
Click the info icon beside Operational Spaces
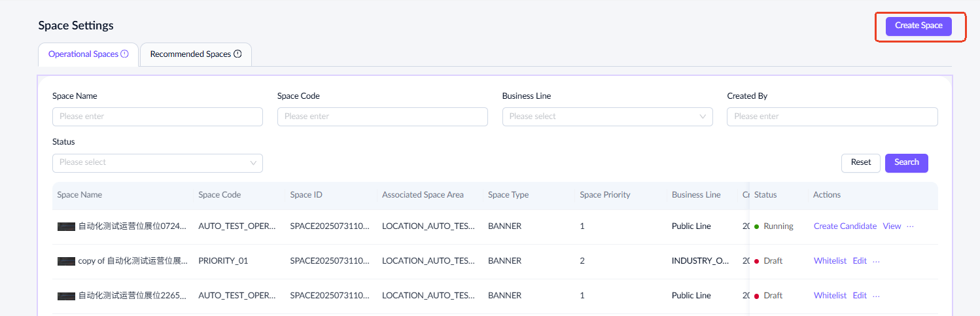(124, 54)
